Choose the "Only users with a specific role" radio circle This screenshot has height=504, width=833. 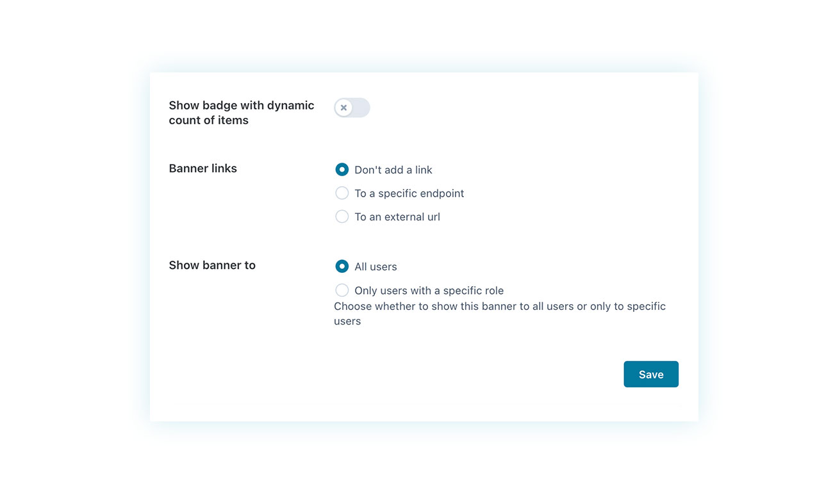[342, 290]
